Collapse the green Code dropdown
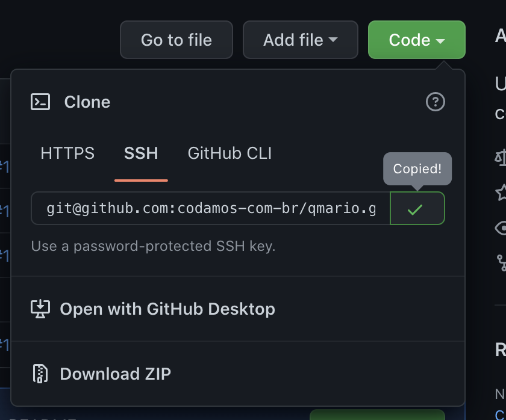This screenshot has height=420, width=506. coord(416,40)
